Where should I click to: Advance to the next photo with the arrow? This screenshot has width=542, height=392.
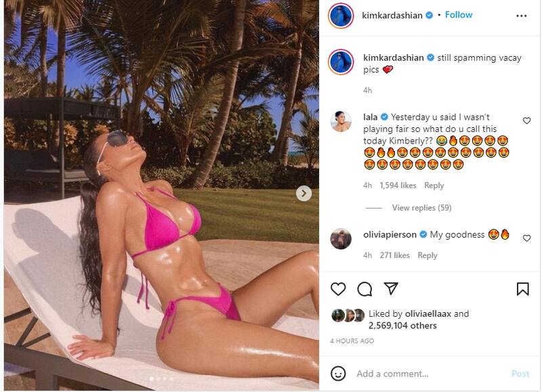coord(304,194)
